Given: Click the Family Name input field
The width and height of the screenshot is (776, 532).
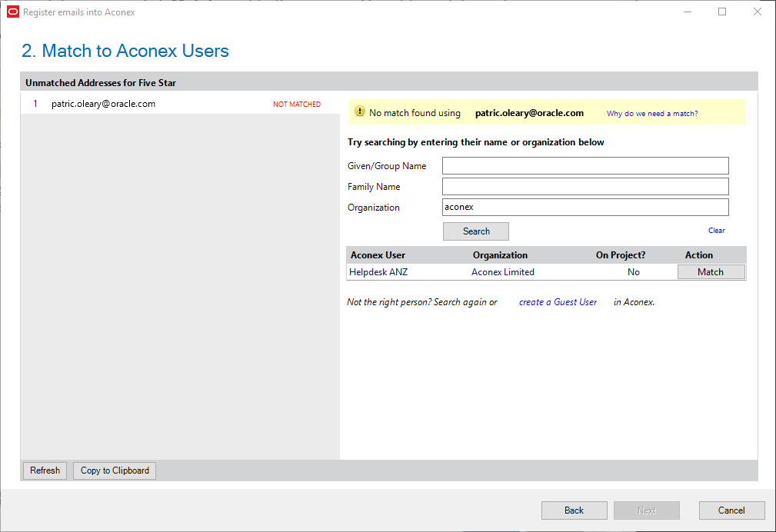Looking at the screenshot, I should 585,187.
